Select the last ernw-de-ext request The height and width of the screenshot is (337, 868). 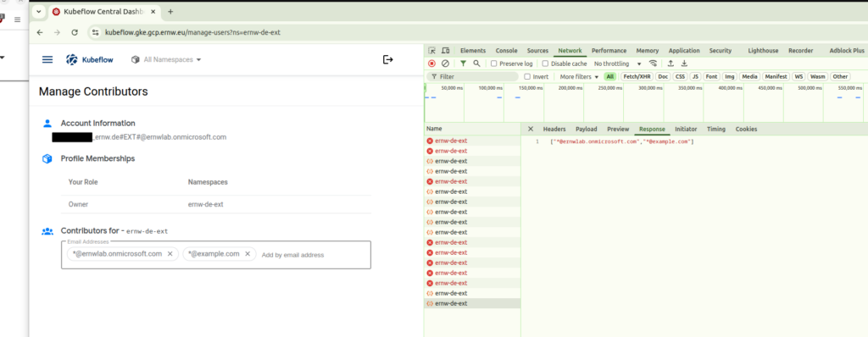pyautogui.click(x=472, y=304)
